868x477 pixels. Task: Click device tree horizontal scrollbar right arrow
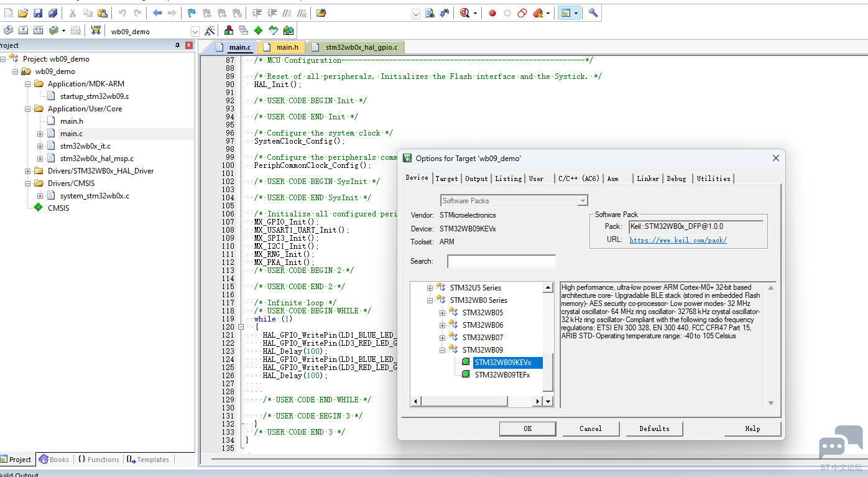tap(538, 401)
